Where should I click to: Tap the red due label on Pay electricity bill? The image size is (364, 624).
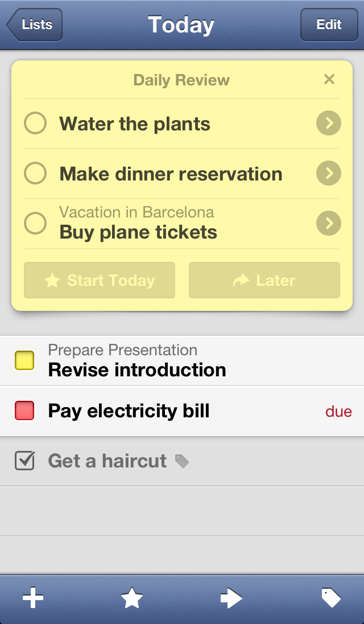[x=338, y=410]
